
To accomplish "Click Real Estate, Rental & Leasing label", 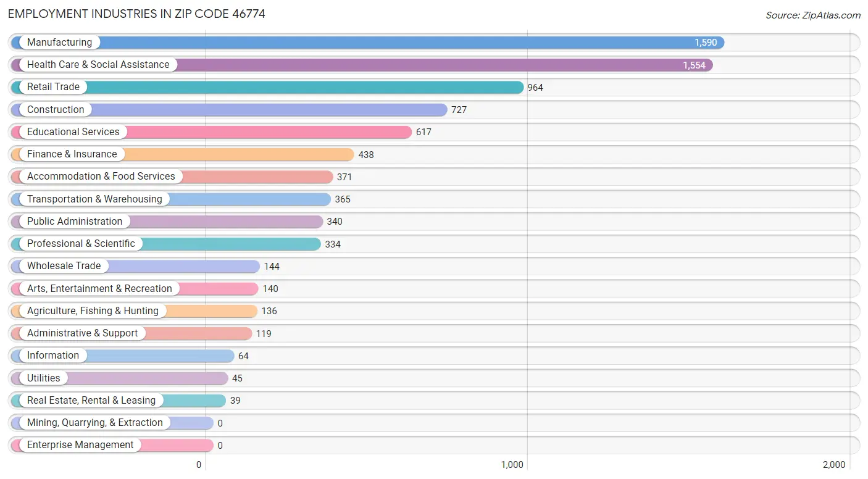I will (91, 401).
